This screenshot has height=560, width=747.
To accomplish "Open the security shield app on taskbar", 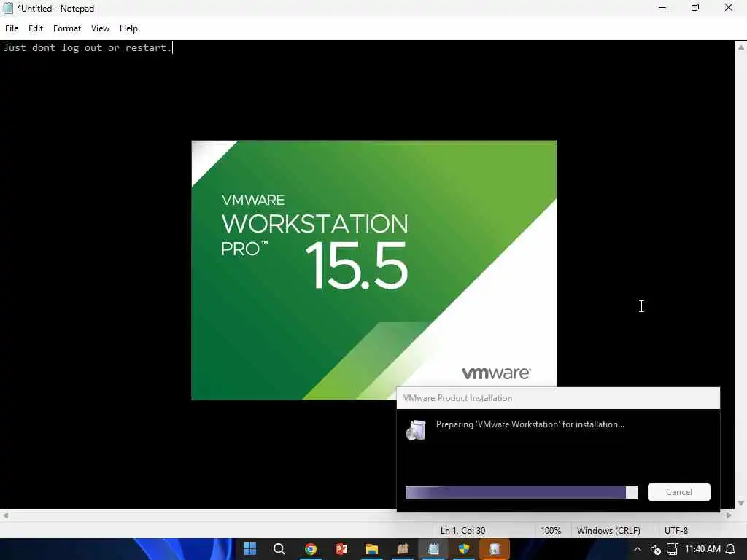I will pos(463,549).
